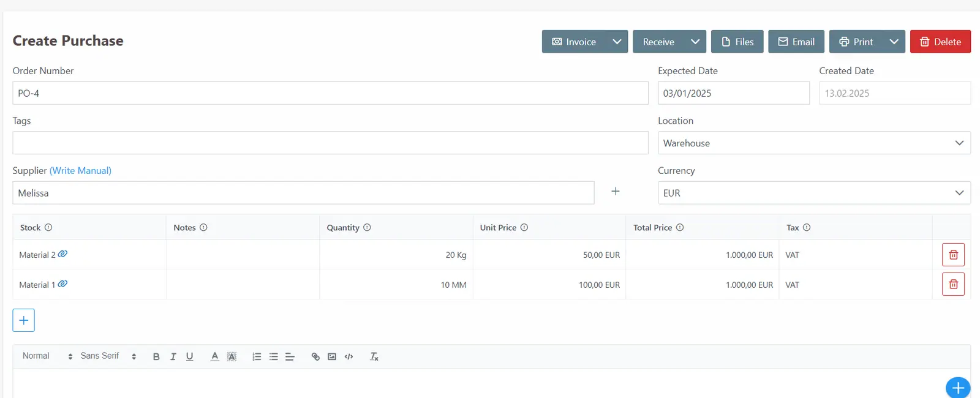Add a new stock row button

23,320
